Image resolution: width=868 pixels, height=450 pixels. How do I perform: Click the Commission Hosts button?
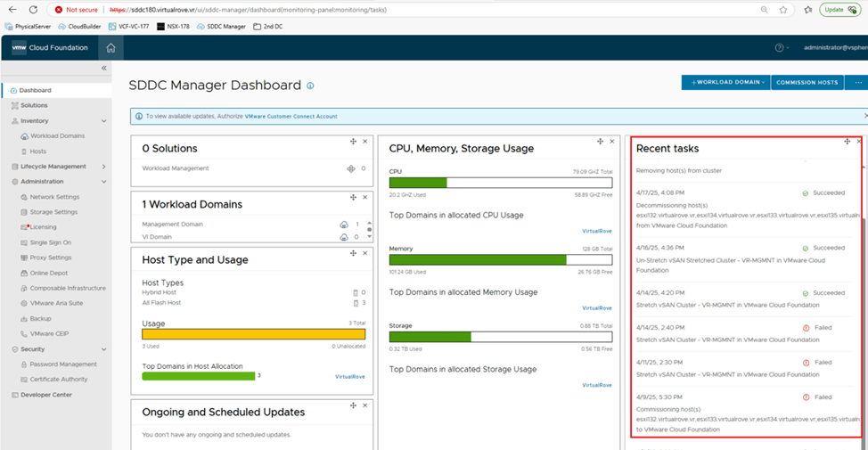[x=807, y=82]
